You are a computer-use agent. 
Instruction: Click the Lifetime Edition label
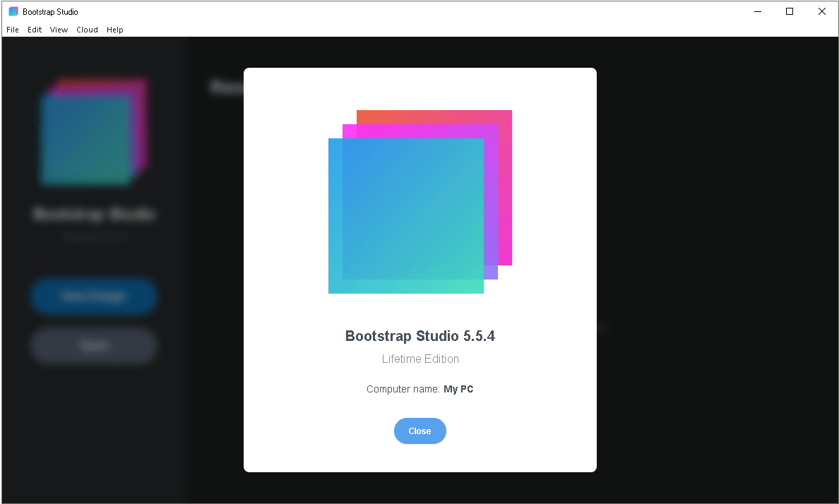point(420,359)
